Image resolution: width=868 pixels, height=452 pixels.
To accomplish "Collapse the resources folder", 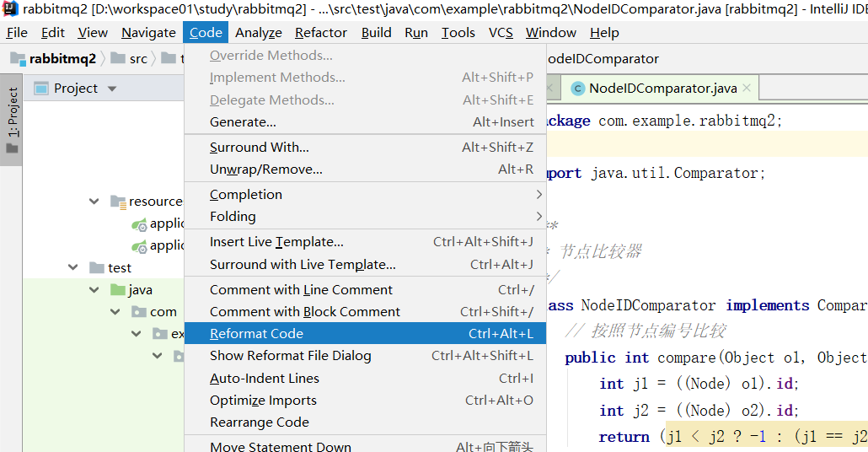I will tap(94, 202).
